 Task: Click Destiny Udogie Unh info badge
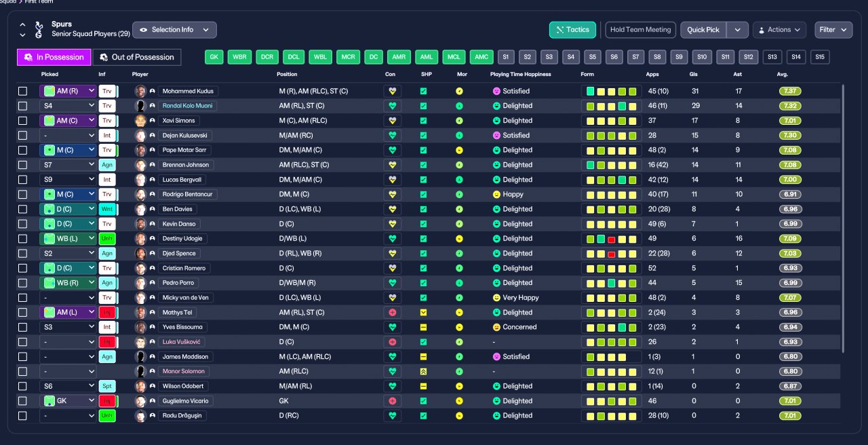coord(107,239)
